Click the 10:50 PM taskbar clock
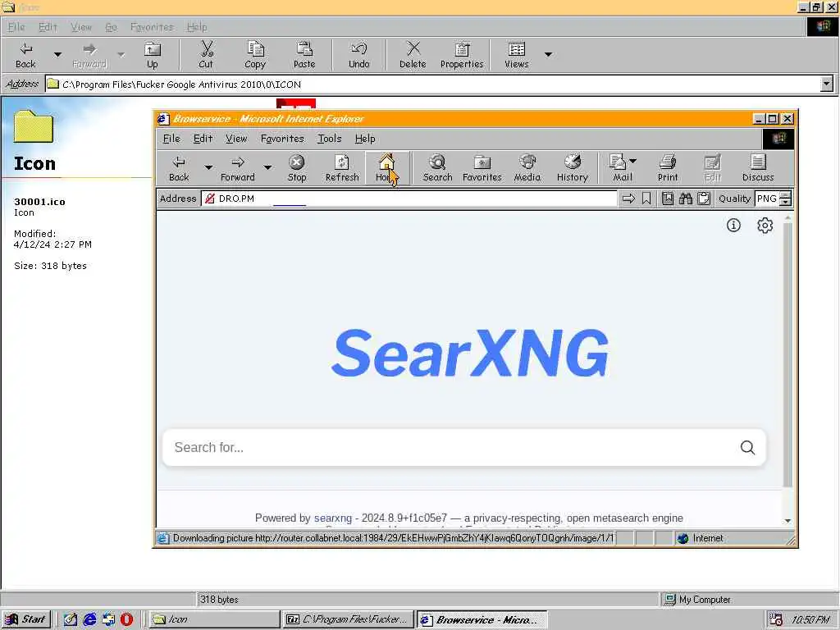840x630 pixels. click(x=810, y=620)
